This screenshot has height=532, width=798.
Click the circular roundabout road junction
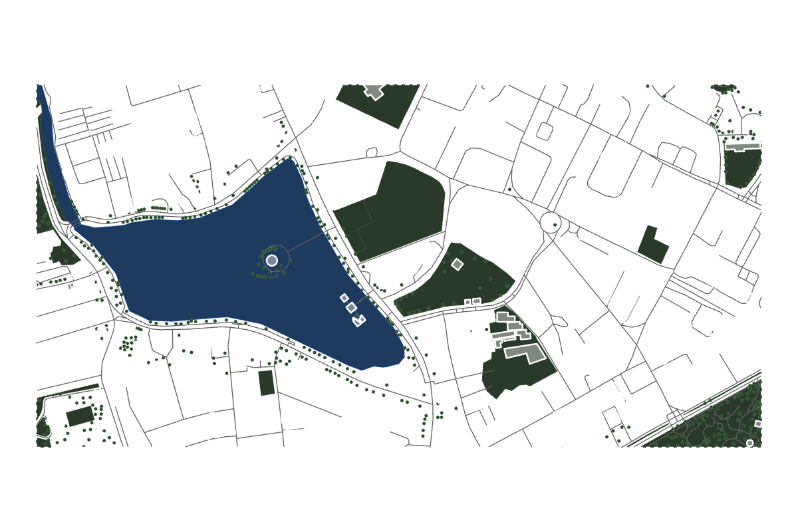point(551,222)
